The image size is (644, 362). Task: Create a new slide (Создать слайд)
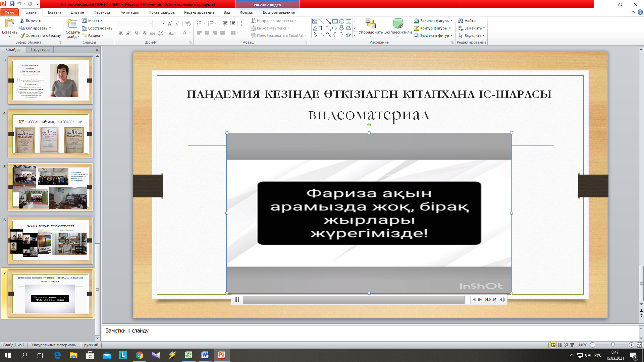(72, 28)
